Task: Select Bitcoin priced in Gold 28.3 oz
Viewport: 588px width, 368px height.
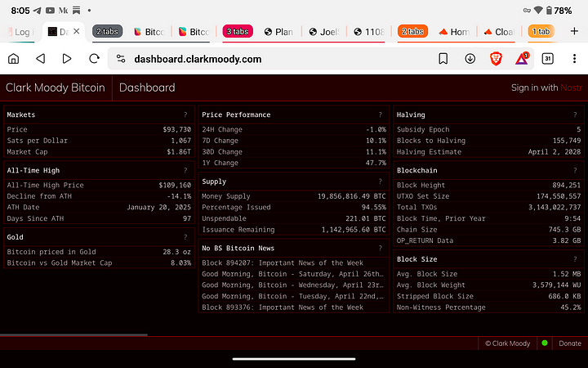Action: coord(176,252)
